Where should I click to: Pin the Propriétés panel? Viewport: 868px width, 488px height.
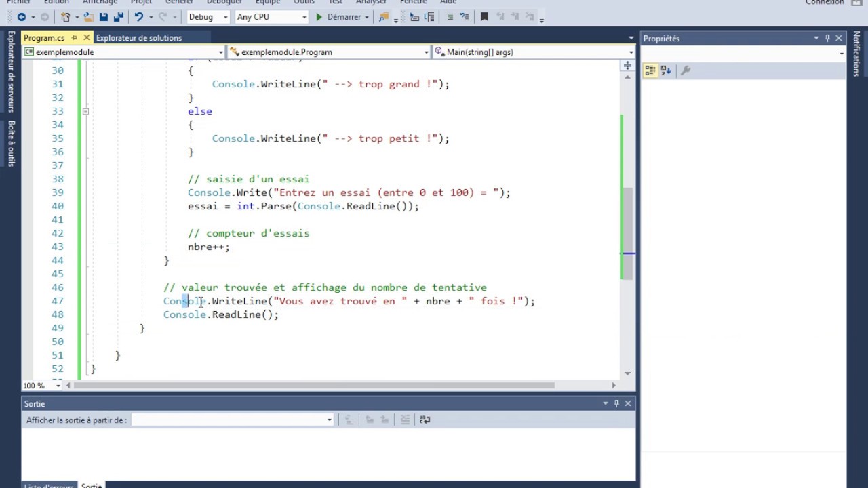tap(827, 38)
